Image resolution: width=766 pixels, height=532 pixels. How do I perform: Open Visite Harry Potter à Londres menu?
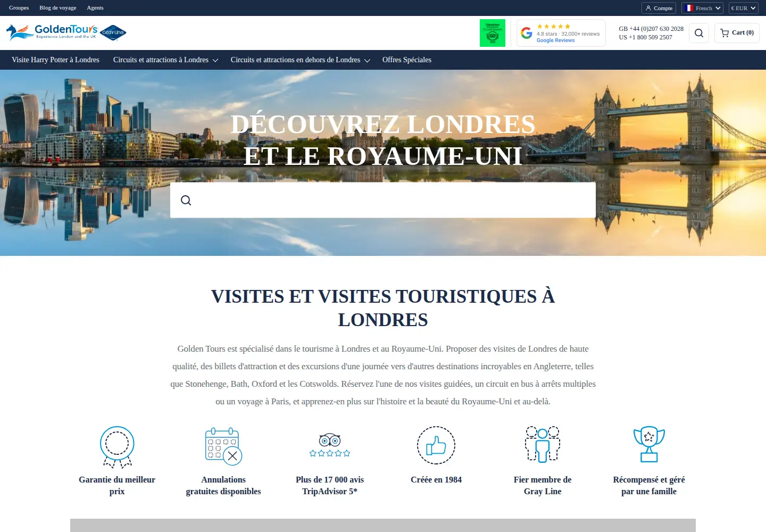pyautogui.click(x=55, y=60)
